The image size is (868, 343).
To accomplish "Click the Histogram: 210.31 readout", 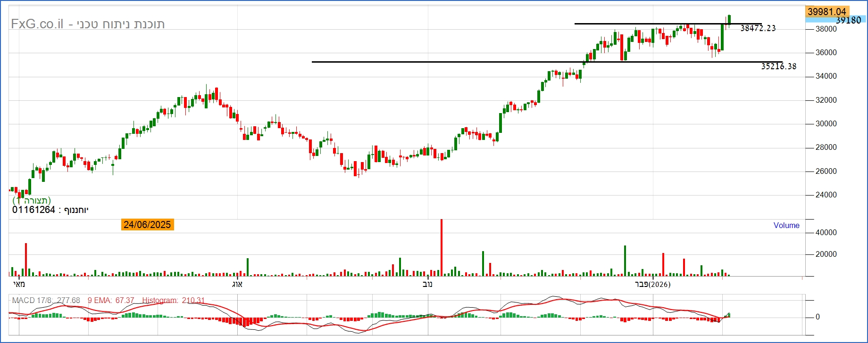I will click(174, 300).
